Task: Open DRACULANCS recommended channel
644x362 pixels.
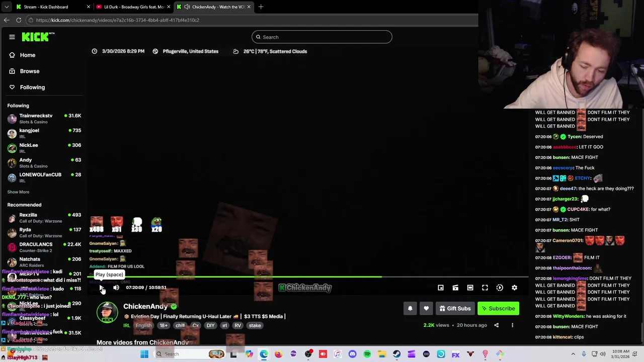Action: tap(44, 247)
